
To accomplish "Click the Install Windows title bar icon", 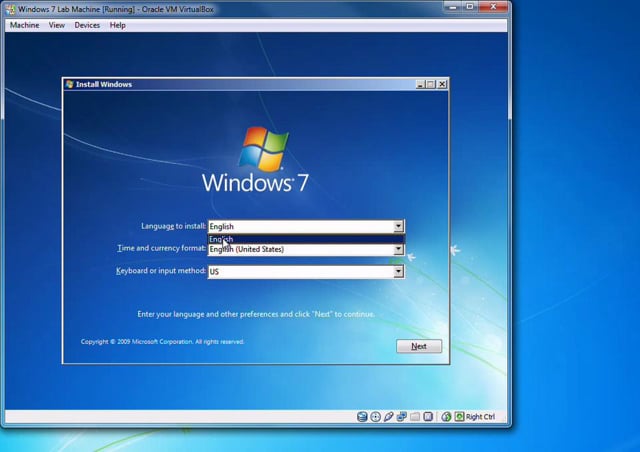I will coord(70,84).
